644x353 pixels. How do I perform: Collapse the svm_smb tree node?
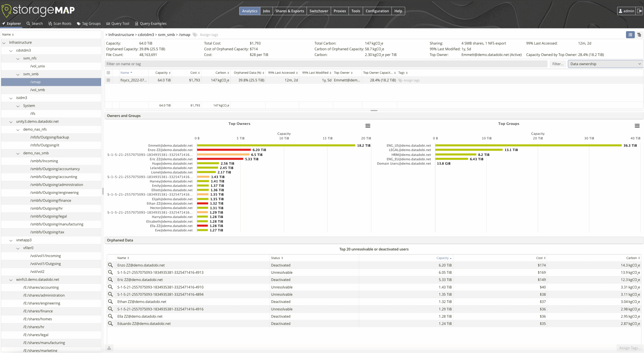(18, 74)
